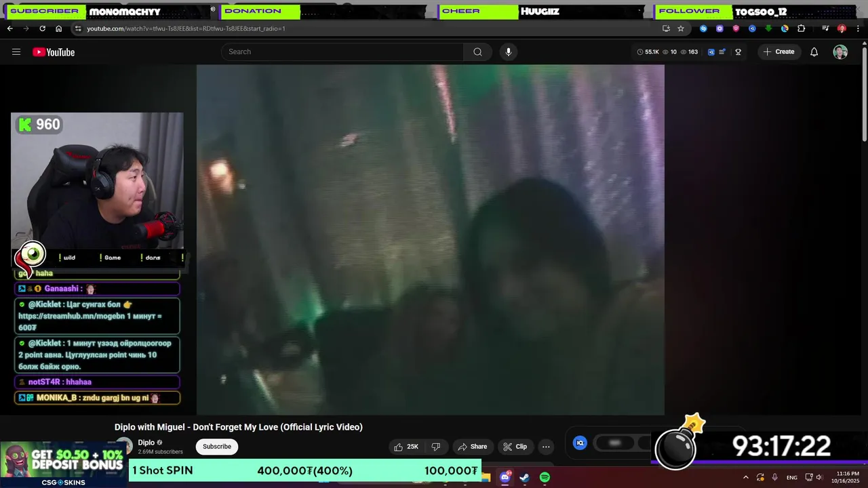Click the video title Don't Forget My Love
Viewport: 868px width, 488px height.
239,427
